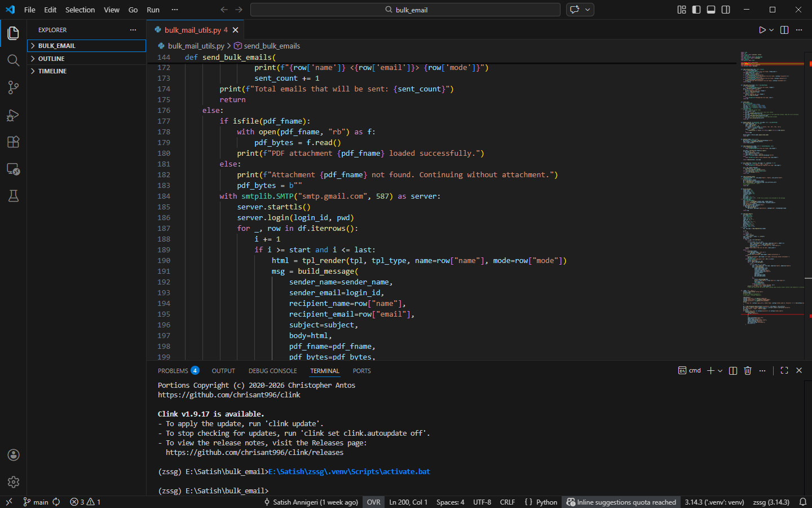
Task: Open the File menu
Action: pos(30,10)
